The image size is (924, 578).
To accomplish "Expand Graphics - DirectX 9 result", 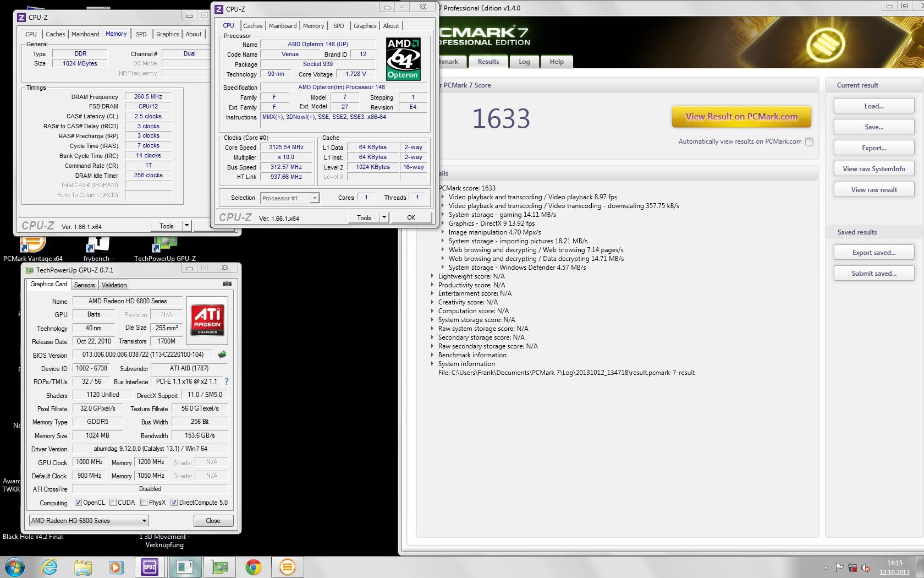I will pyautogui.click(x=443, y=223).
